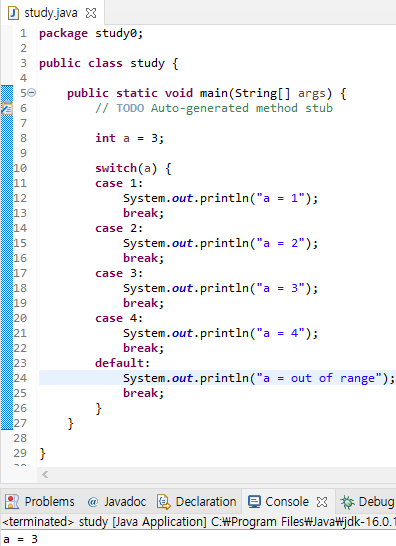
Task: Click the println "a = 1" statement
Action: (220, 198)
